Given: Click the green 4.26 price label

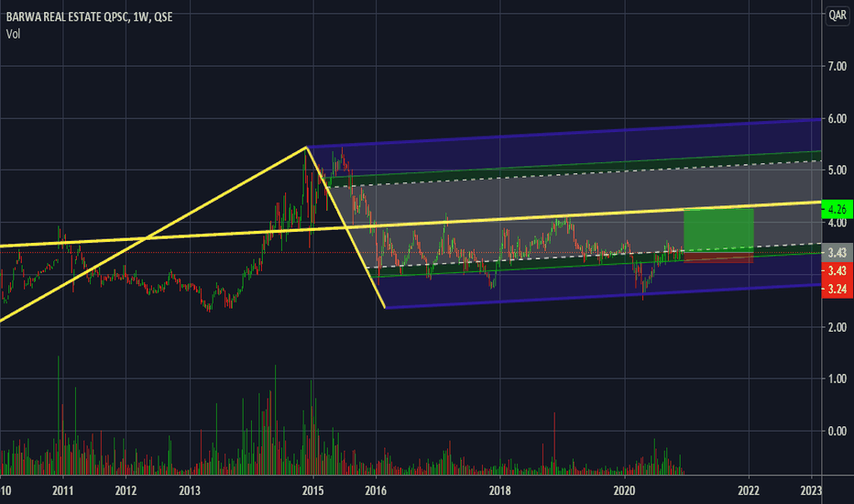Looking at the screenshot, I should pyautogui.click(x=838, y=209).
